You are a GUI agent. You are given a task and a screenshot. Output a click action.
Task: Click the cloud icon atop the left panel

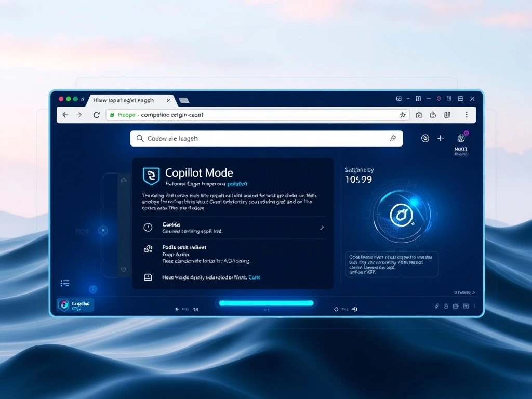tap(124, 180)
